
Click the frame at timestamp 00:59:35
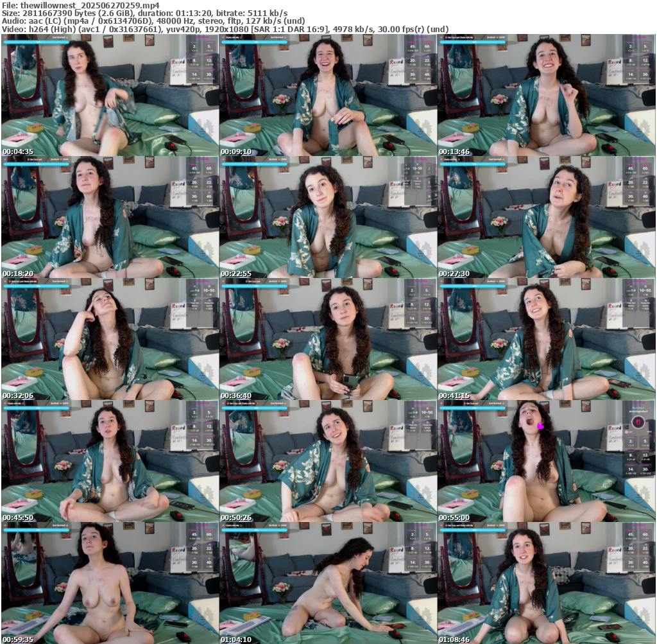(110, 583)
